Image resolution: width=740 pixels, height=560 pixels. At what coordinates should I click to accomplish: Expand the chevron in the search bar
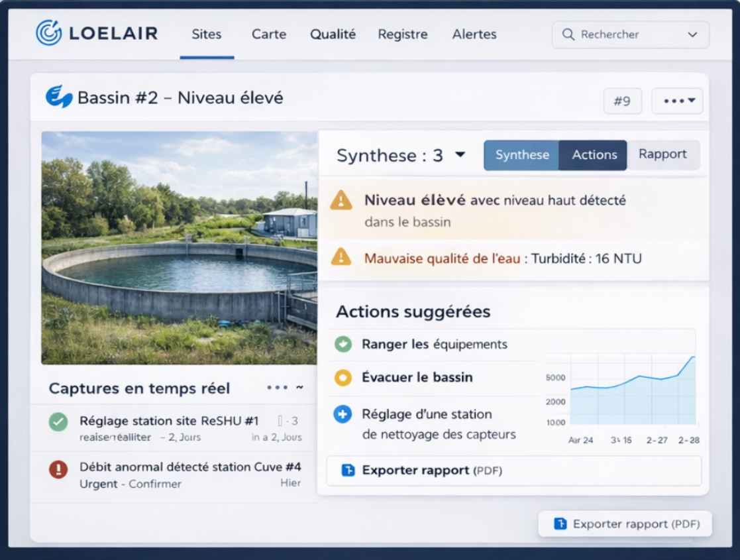tap(693, 34)
